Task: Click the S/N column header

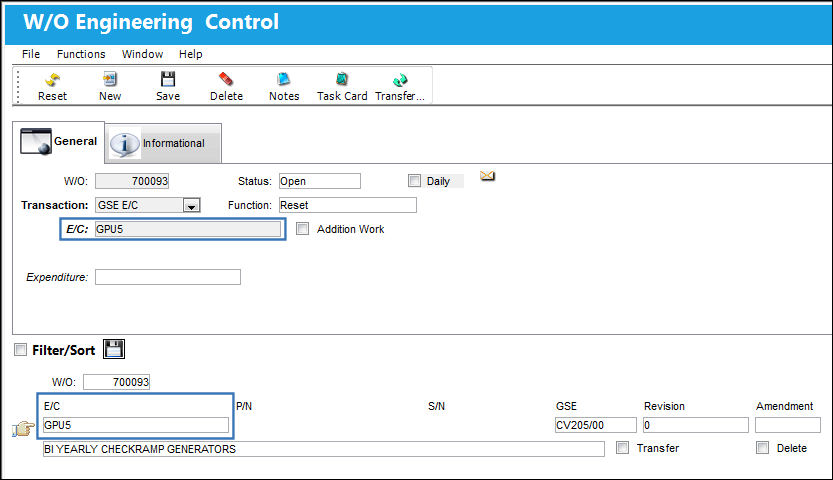Action: [436, 406]
